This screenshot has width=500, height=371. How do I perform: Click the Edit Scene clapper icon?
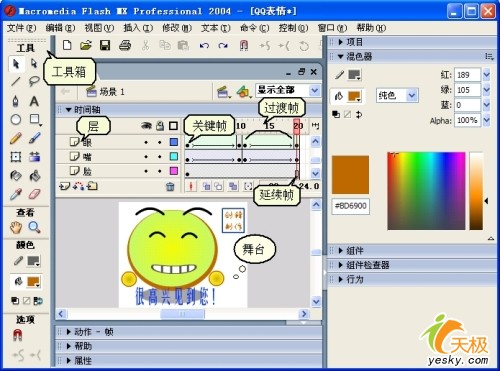point(223,92)
